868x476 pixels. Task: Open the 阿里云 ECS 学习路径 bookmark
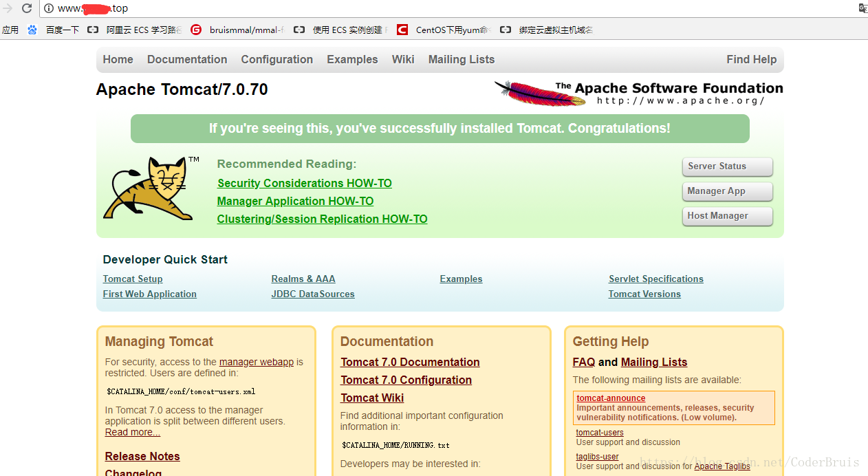135,30
